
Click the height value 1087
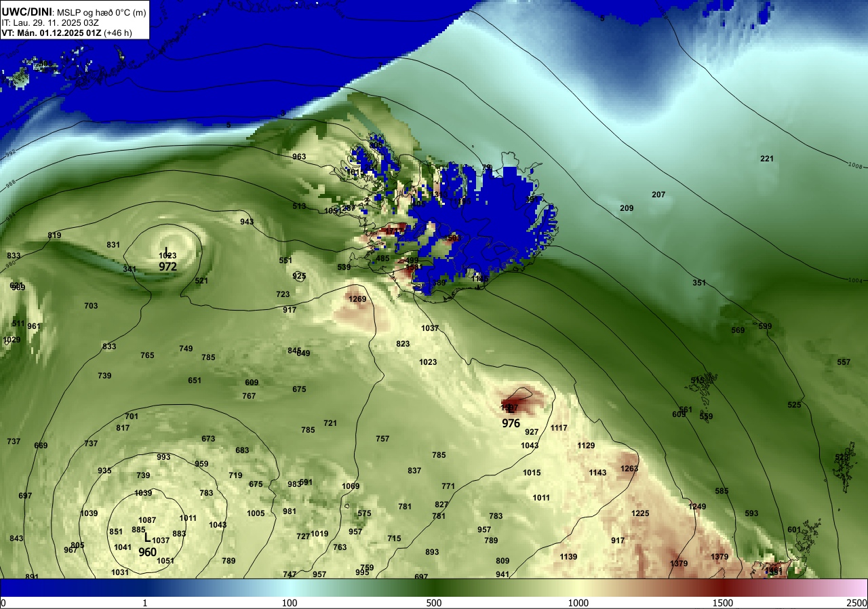147,520
